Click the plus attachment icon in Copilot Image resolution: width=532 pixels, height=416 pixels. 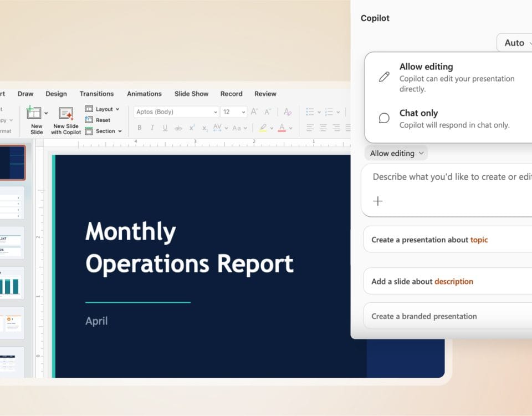378,201
